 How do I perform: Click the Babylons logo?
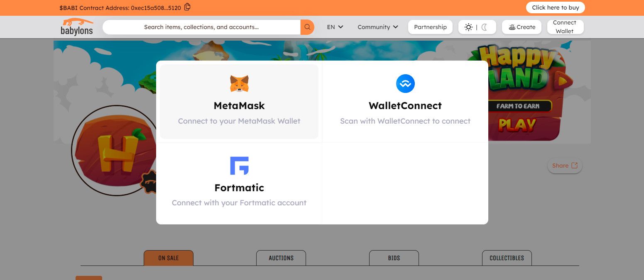tap(77, 27)
